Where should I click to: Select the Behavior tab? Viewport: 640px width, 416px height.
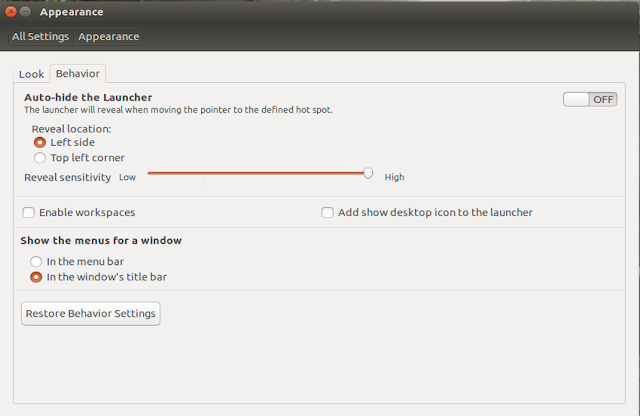[x=77, y=73]
